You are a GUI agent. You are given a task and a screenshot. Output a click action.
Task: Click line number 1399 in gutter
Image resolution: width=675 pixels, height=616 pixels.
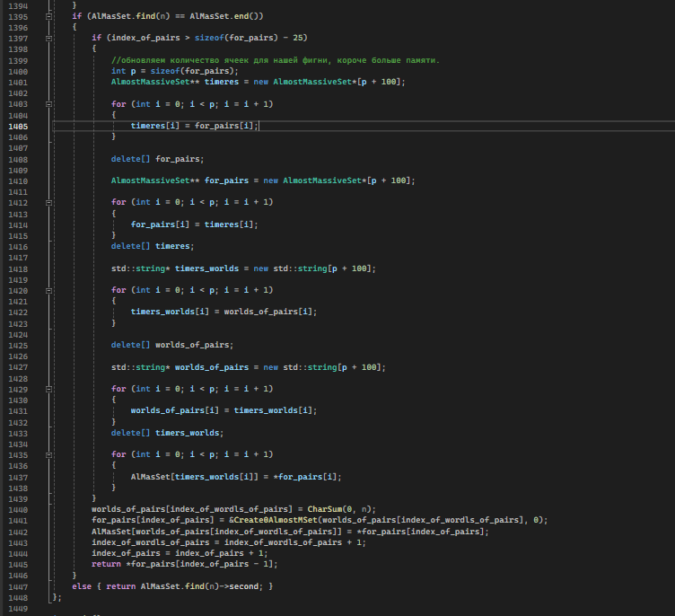tap(18, 61)
